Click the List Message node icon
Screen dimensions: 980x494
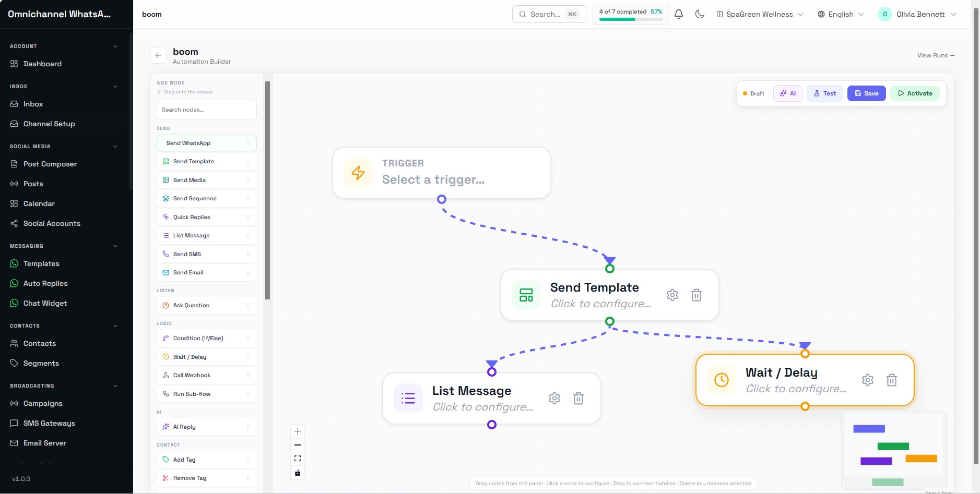408,398
